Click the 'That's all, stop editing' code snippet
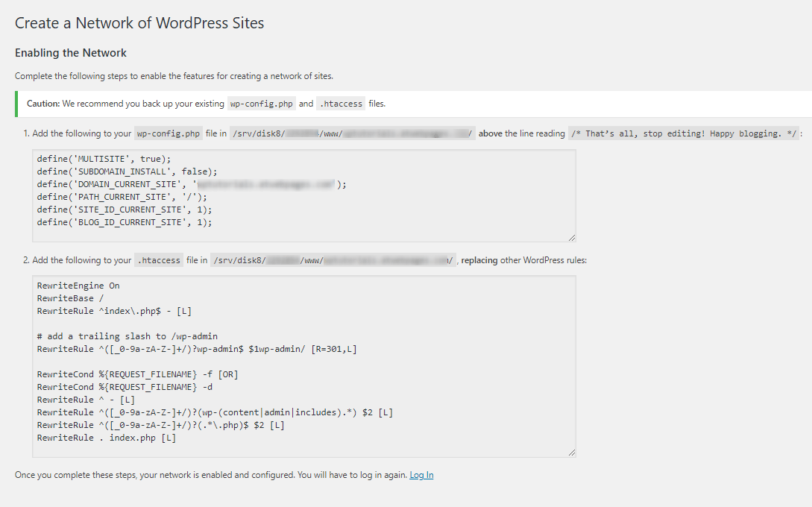This screenshot has height=507, width=812. click(683, 133)
